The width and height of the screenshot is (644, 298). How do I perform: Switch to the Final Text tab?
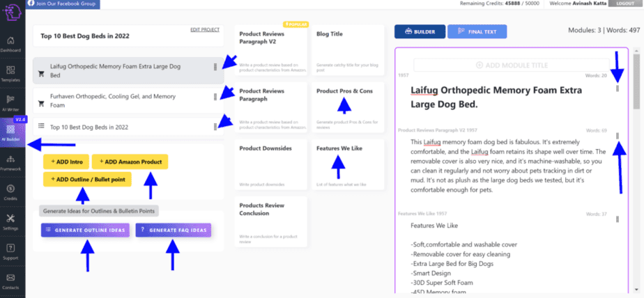[477, 31]
